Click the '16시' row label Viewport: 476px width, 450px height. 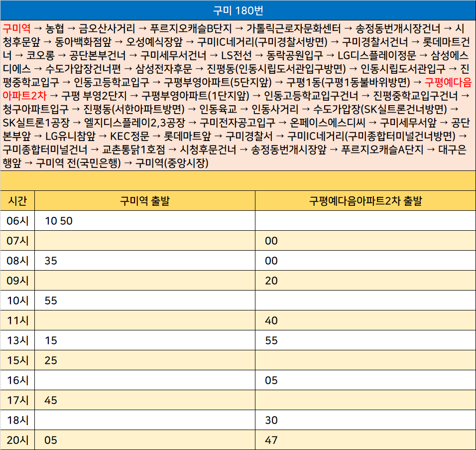point(17,380)
